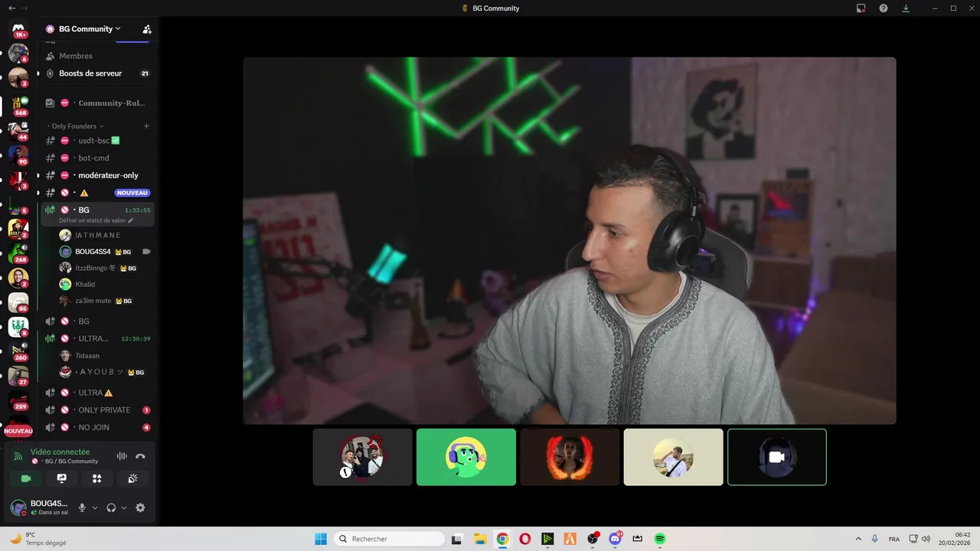The width and height of the screenshot is (980, 551).
Task: Toggle camera off with green video button
Action: click(x=26, y=478)
